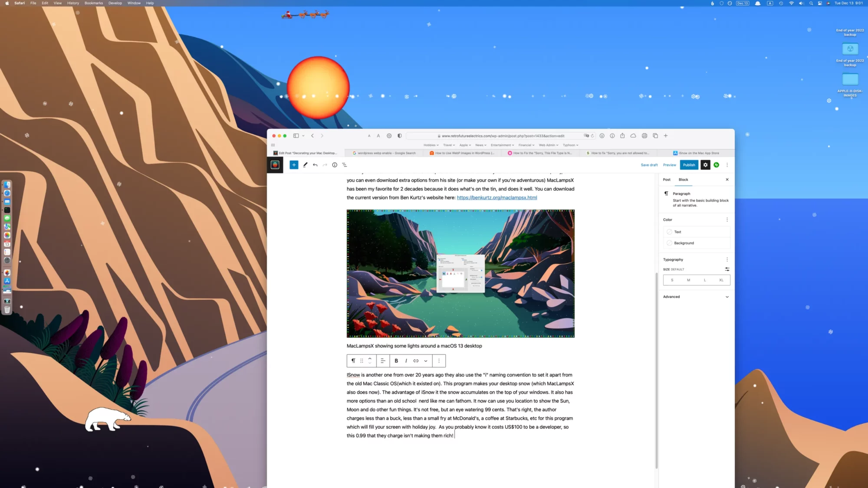Select the M font size option

tap(688, 280)
